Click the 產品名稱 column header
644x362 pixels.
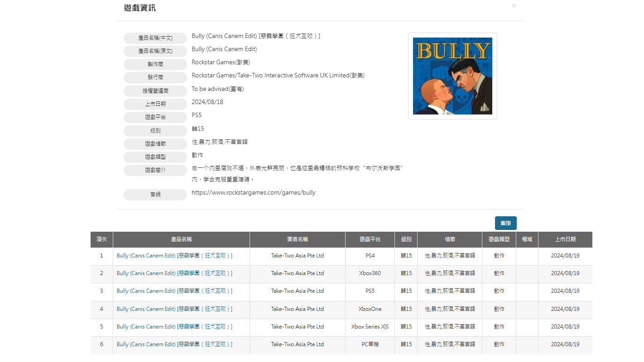tap(181, 239)
